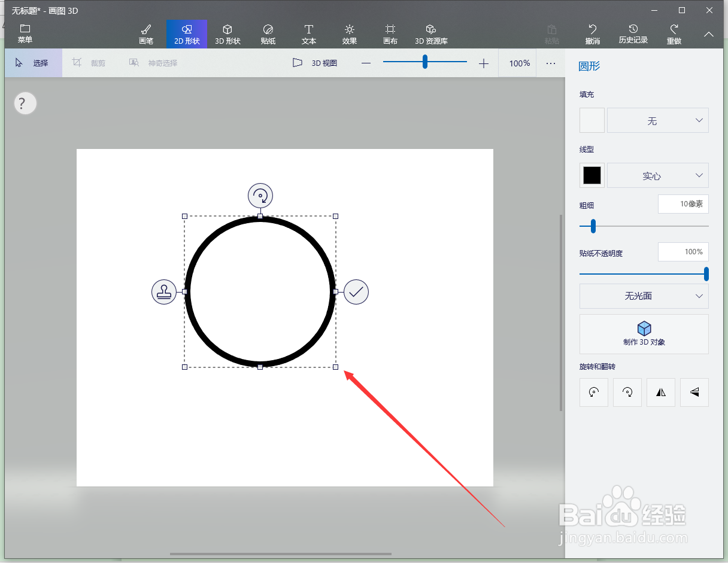
Task: Click the black line color swatch
Action: [x=591, y=175]
